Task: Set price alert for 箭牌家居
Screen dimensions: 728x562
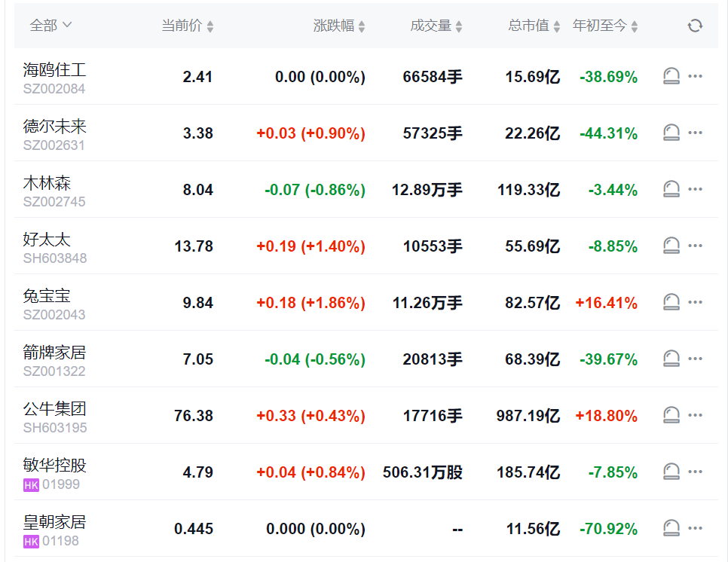Action: [671, 359]
